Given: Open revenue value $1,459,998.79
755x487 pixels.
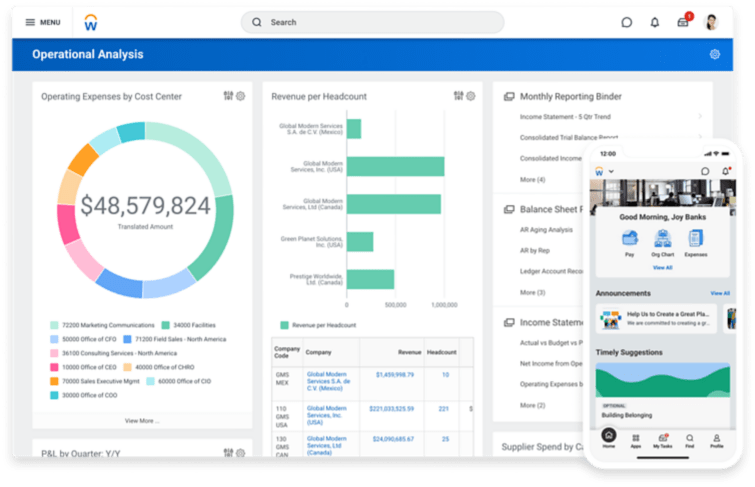Looking at the screenshot, I should click(x=395, y=374).
